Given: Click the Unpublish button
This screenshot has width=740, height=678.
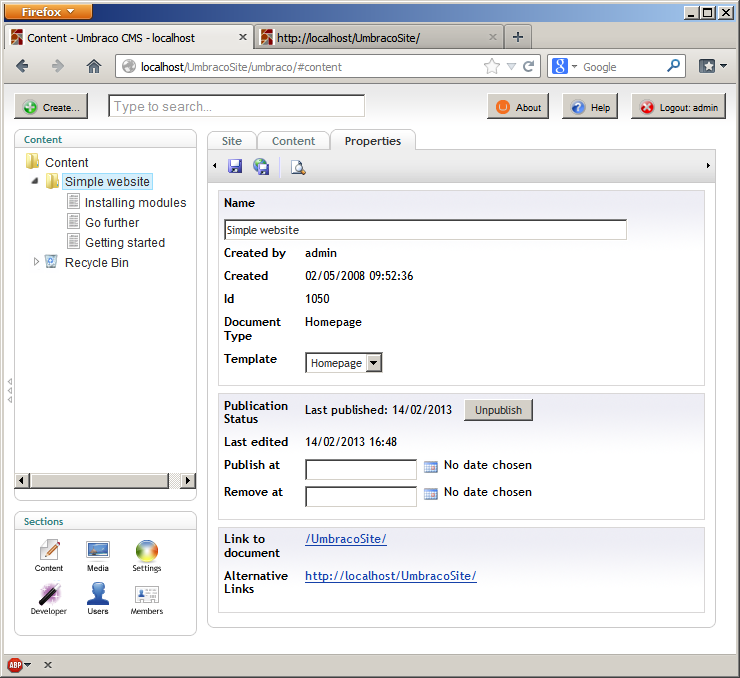Looking at the screenshot, I should click(498, 410).
